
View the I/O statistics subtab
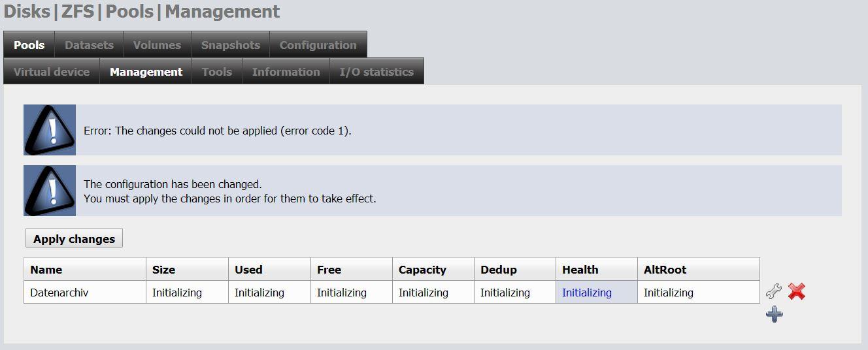pyautogui.click(x=376, y=72)
